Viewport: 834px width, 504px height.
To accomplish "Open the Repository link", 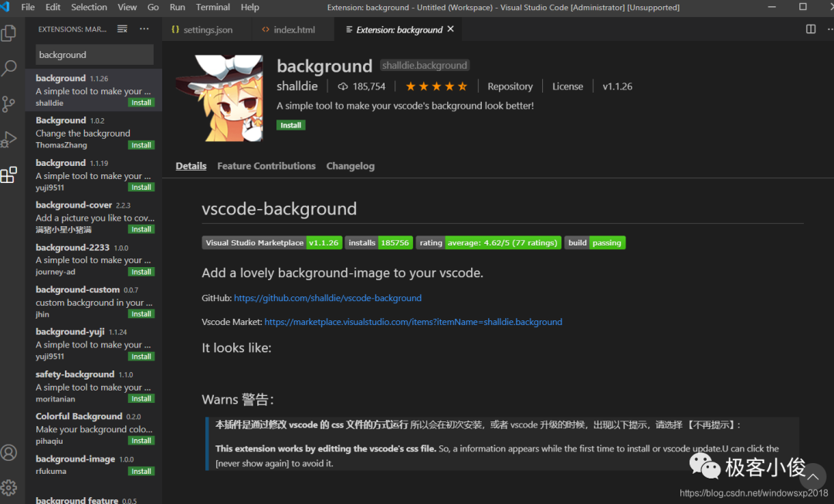I will pyautogui.click(x=510, y=86).
